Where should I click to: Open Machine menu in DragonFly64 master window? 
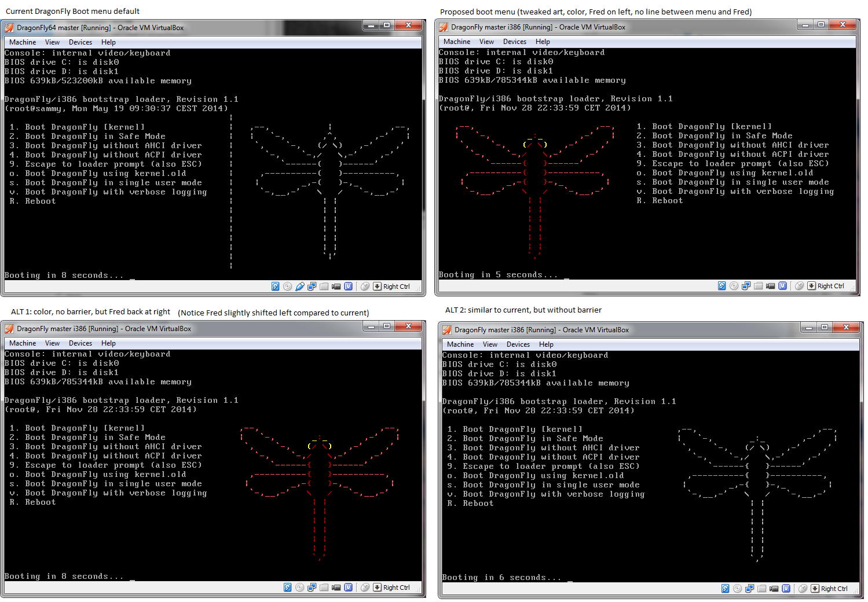pos(23,42)
